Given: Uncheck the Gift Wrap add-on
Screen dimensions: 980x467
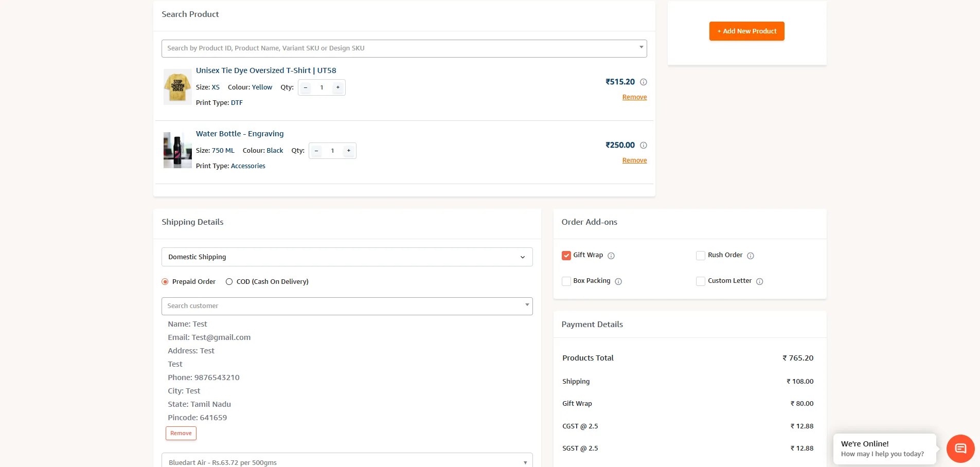Looking at the screenshot, I should (566, 256).
